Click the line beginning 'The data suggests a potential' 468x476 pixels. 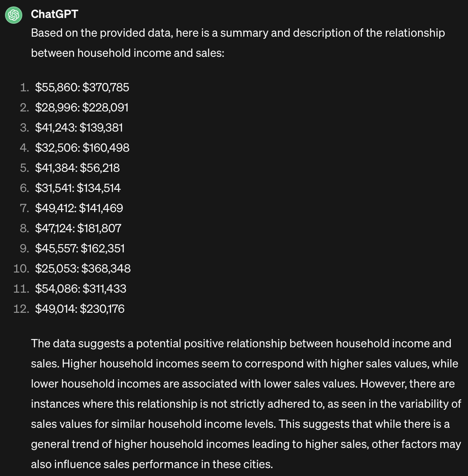coord(241,344)
